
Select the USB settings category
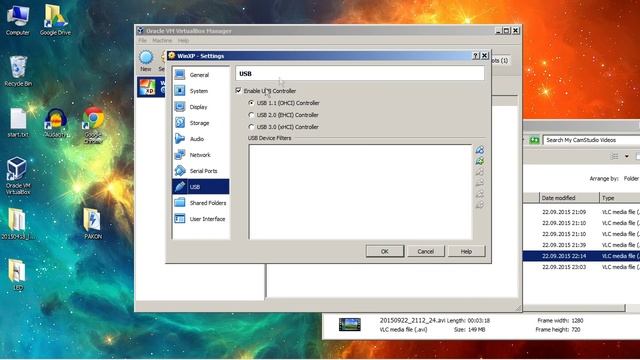pos(200,187)
